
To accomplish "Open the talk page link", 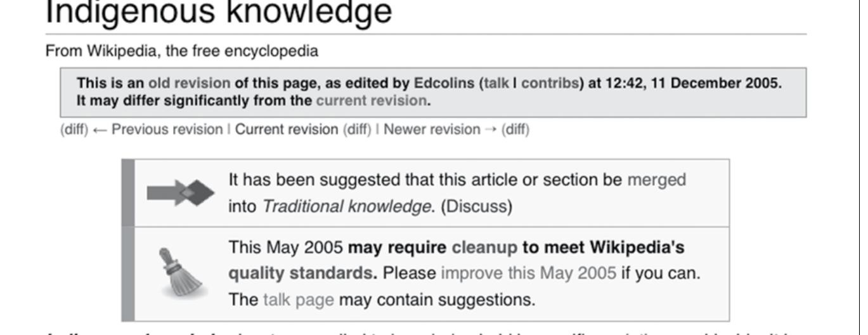I will pos(298,299).
